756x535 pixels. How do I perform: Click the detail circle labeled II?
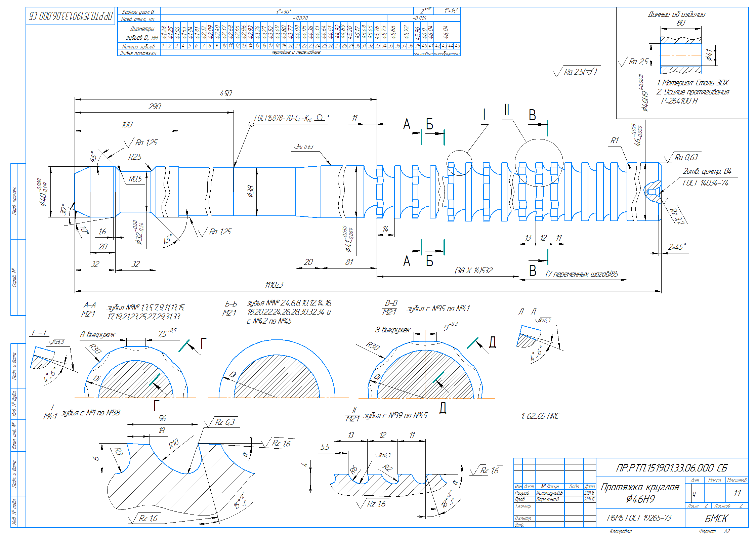(539, 163)
